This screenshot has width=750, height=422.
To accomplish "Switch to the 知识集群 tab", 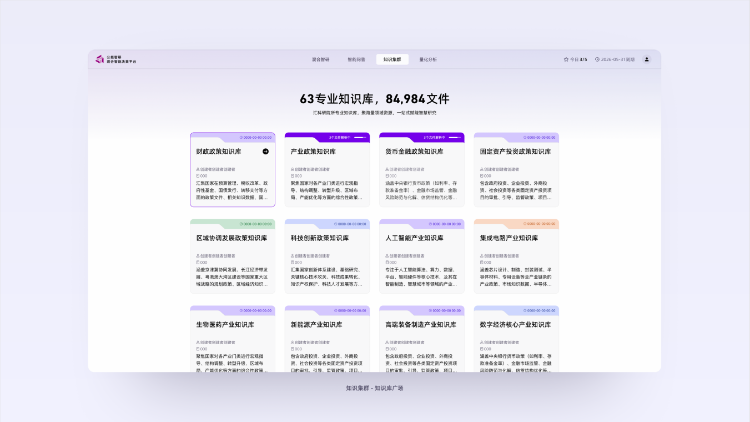I will click(391, 59).
